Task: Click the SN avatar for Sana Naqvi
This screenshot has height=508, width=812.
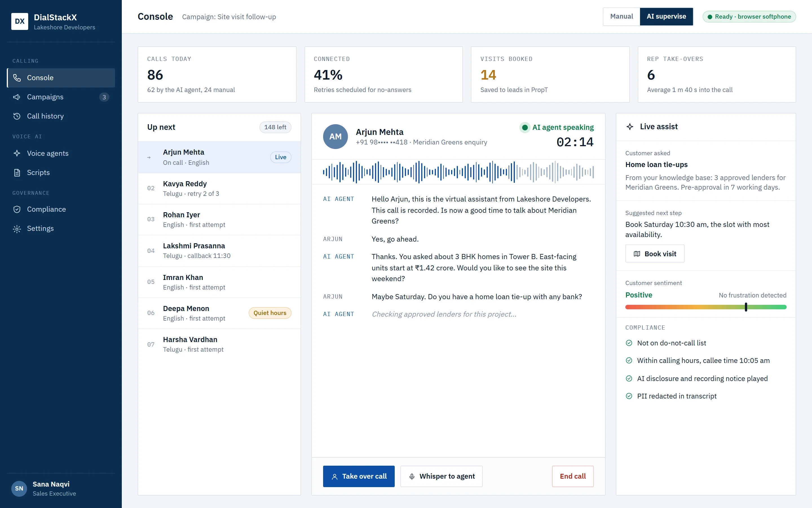Action: tap(19, 489)
